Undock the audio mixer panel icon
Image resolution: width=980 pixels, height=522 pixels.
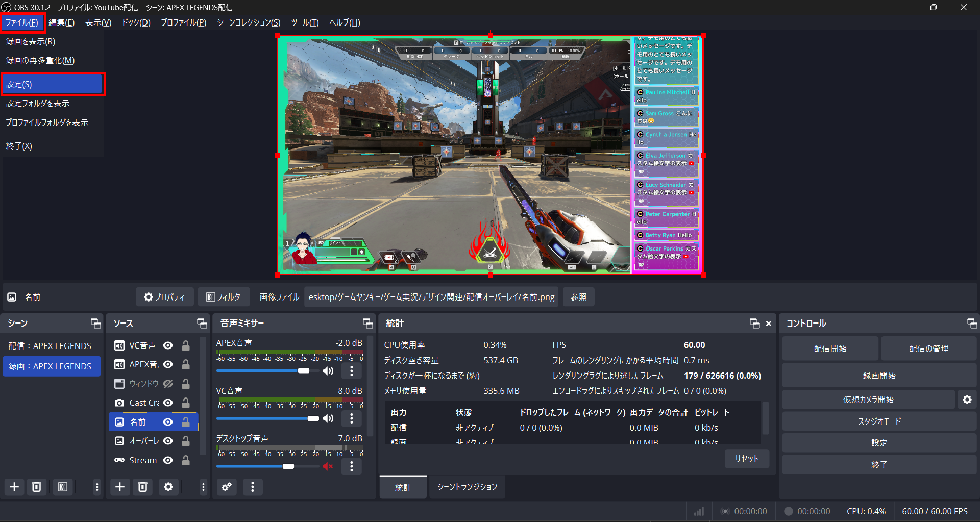[x=367, y=323]
